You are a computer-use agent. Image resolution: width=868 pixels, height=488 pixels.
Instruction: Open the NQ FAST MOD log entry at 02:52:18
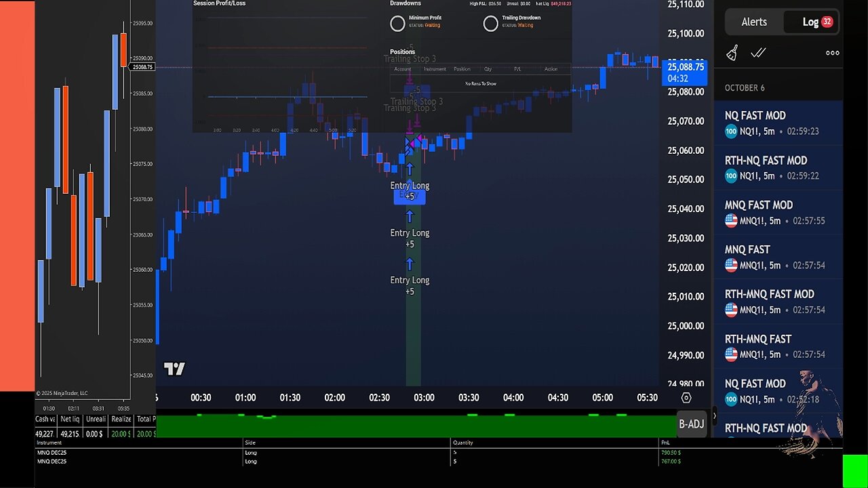pos(778,391)
